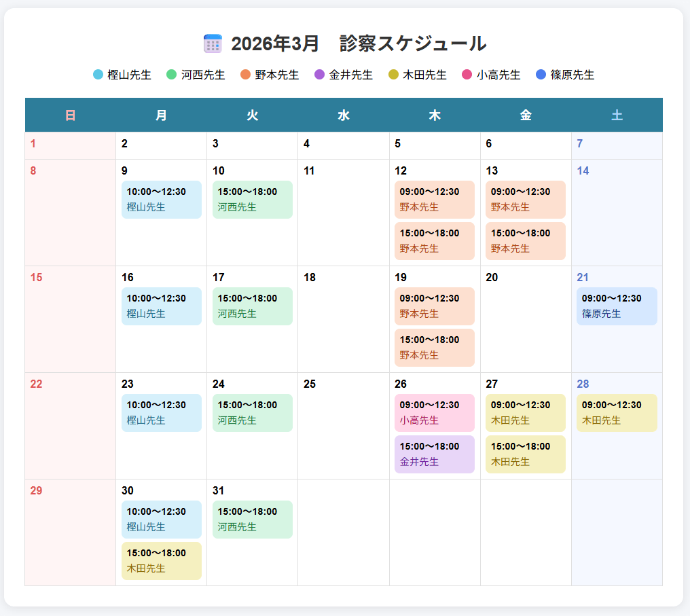Select the 水 column header
The width and height of the screenshot is (690, 616).
344,115
